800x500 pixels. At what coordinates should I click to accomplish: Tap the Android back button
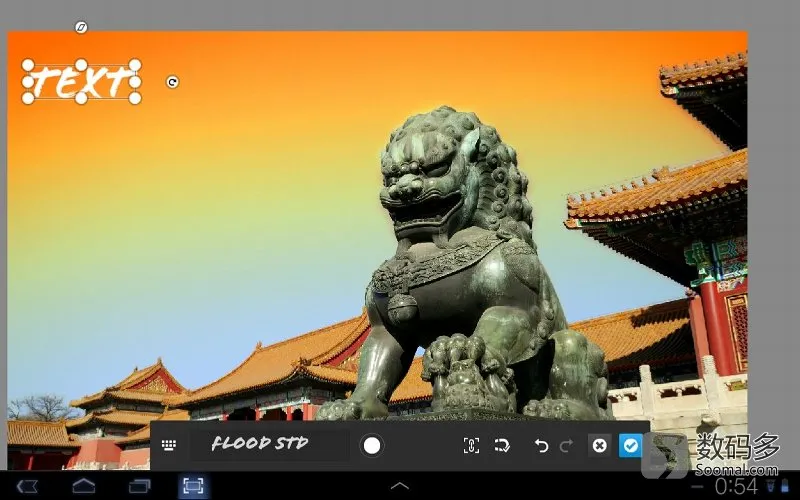click(x=28, y=486)
